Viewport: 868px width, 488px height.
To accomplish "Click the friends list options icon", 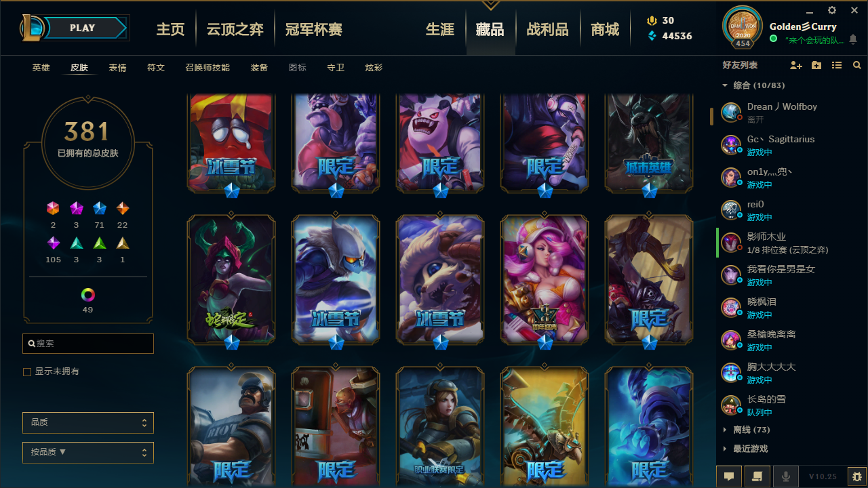I will [837, 65].
